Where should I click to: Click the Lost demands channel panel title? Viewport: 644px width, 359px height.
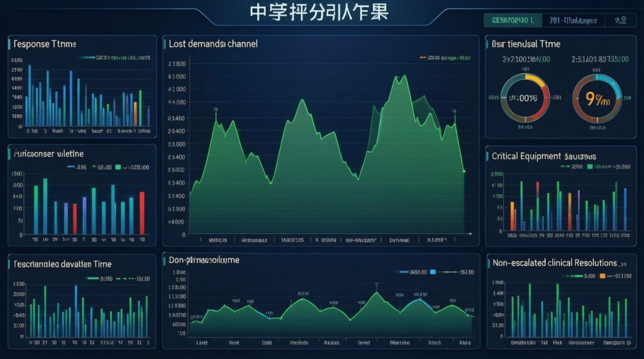click(x=213, y=44)
